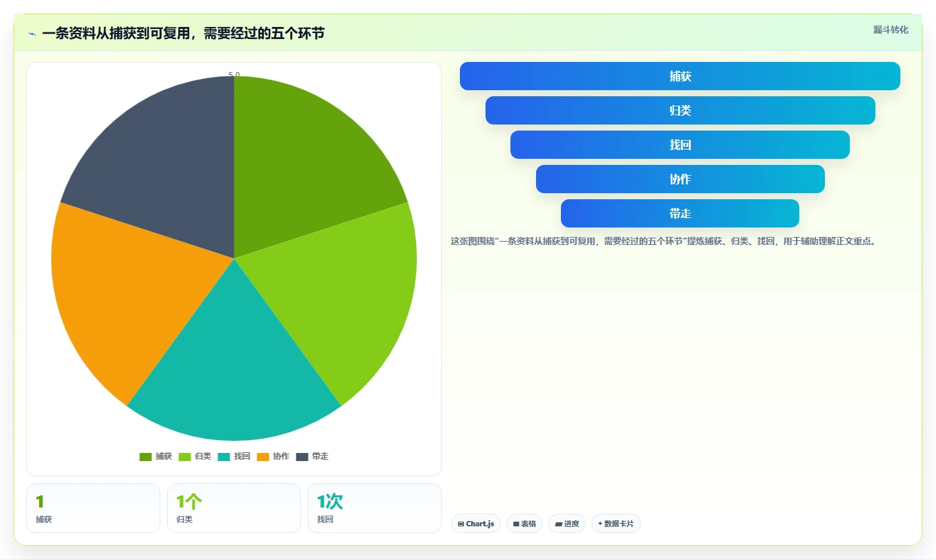Open the 找回 data card showing 1次
This screenshot has height=560, width=936.
(375, 508)
